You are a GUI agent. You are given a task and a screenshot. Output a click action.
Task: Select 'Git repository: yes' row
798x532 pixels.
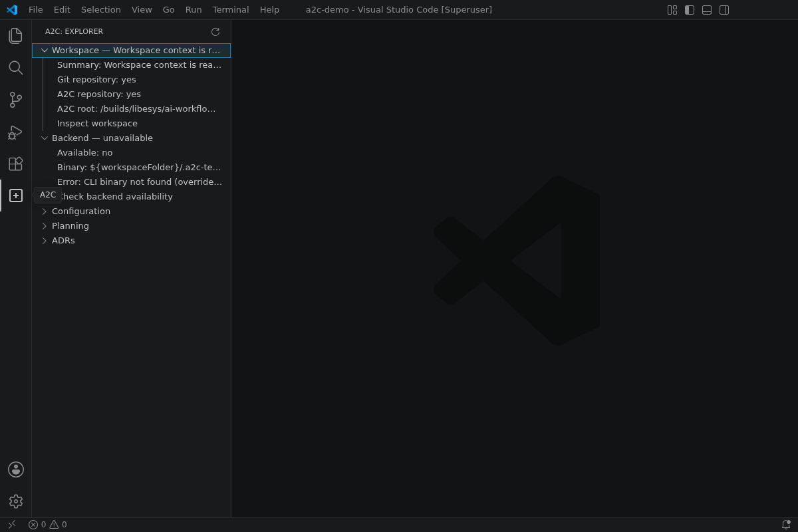point(131,80)
